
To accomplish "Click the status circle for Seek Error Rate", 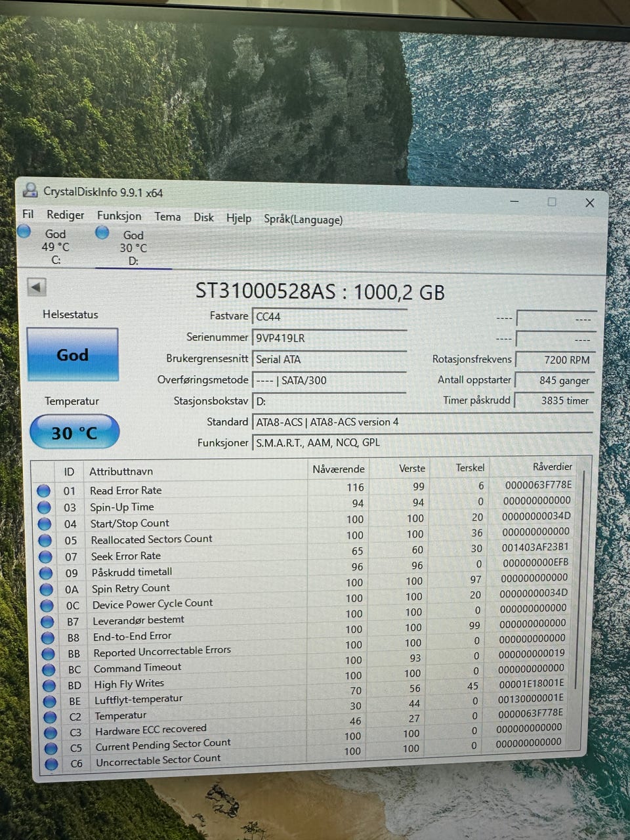I will click(x=45, y=556).
